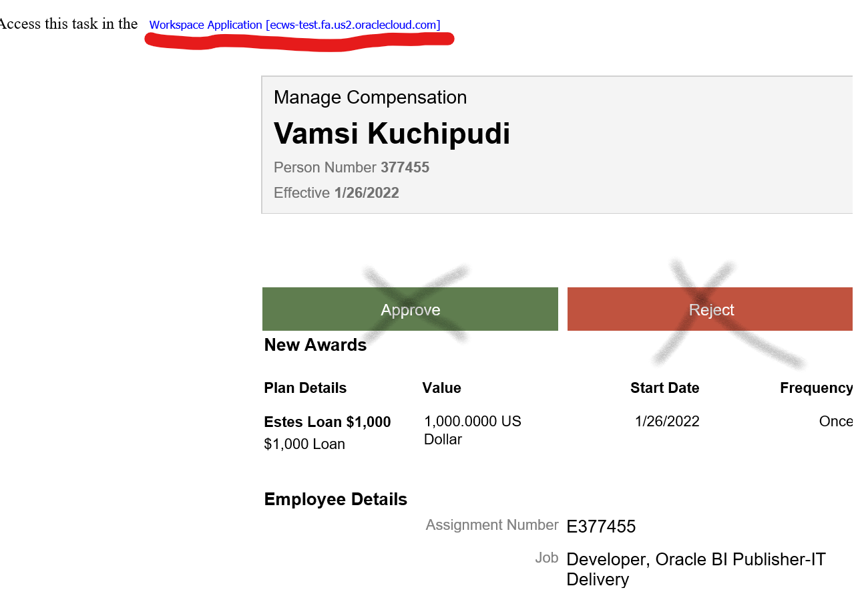Select the Plan Details column header

pyautogui.click(x=305, y=388)
